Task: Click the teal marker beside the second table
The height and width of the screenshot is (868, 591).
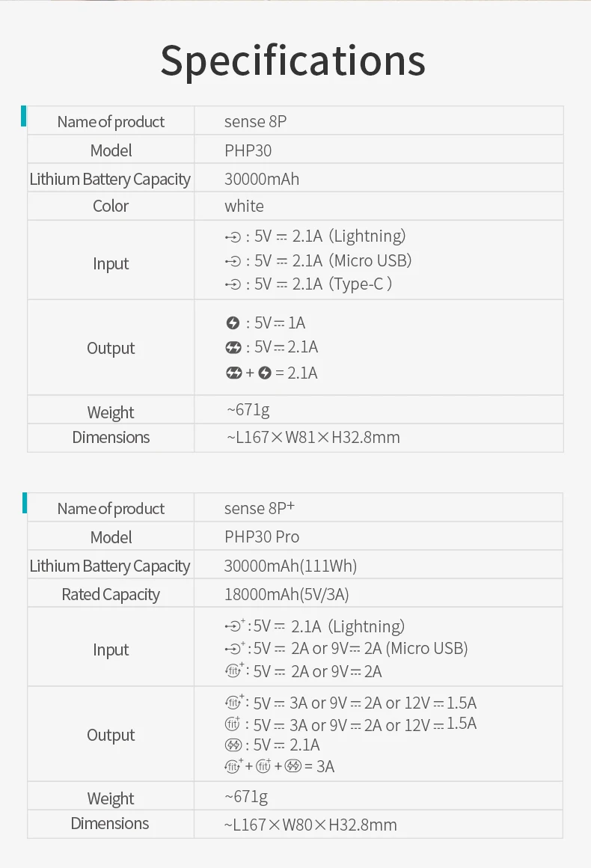Action: tap(25, 503)
